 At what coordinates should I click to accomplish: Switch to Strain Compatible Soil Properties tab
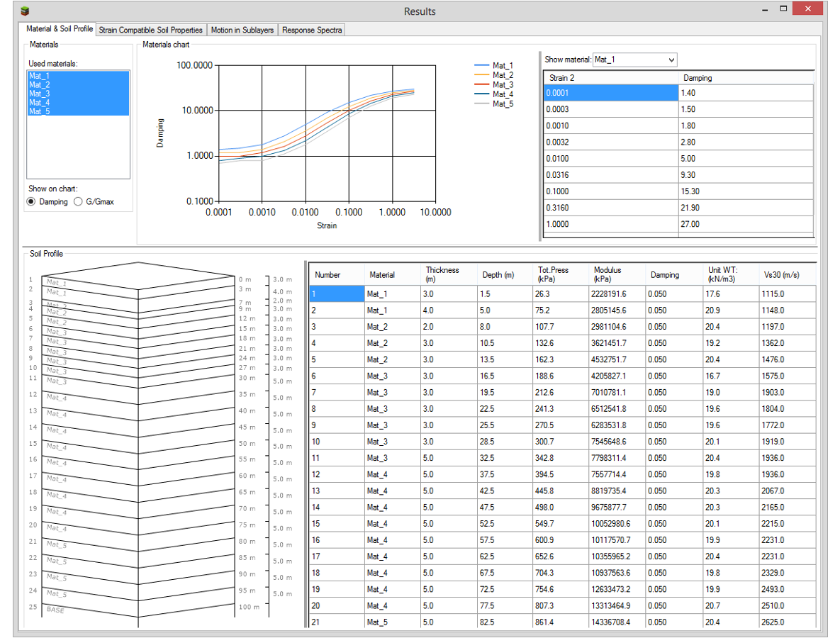click(x=150, y=30)
